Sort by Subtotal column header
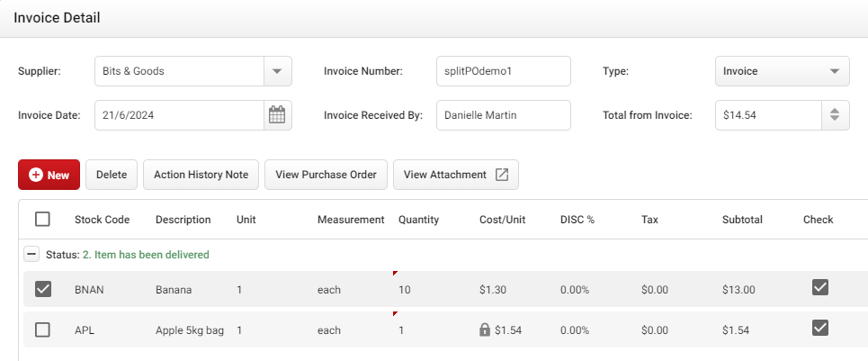The height and width of the screenshot is (361, 868). click(742, 220)
